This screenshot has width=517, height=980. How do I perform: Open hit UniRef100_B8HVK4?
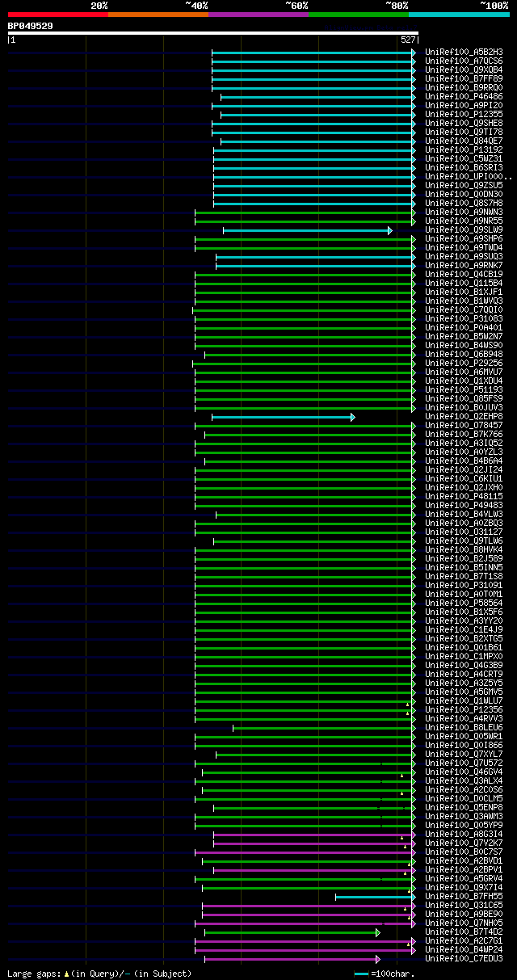pos(464,549)
